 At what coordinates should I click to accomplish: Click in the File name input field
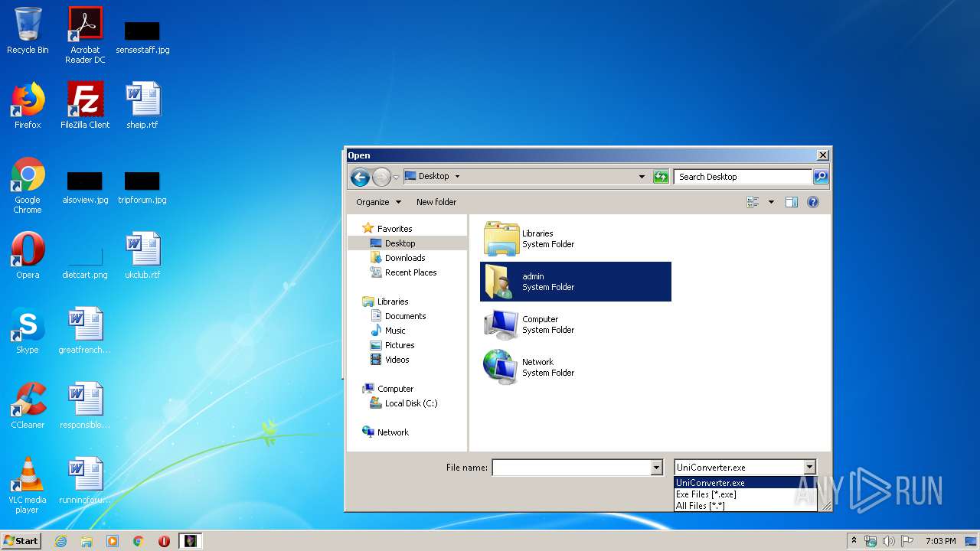(x=571, y=468)
